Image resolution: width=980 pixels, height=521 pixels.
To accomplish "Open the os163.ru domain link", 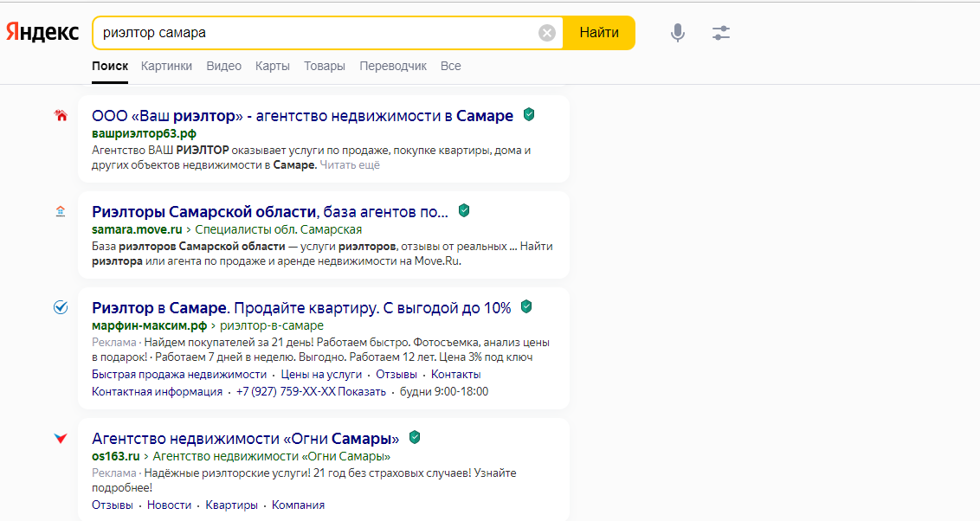I will point(116,456).
